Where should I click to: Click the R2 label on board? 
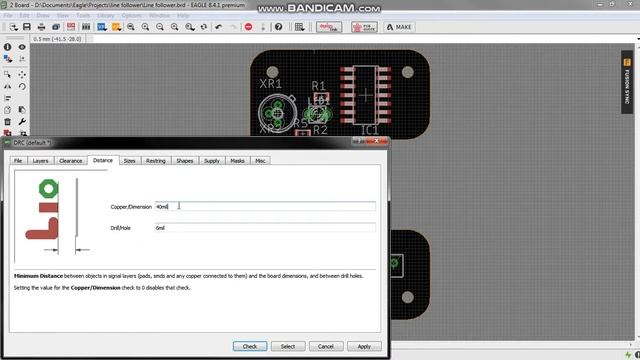(x=320, y=130)
